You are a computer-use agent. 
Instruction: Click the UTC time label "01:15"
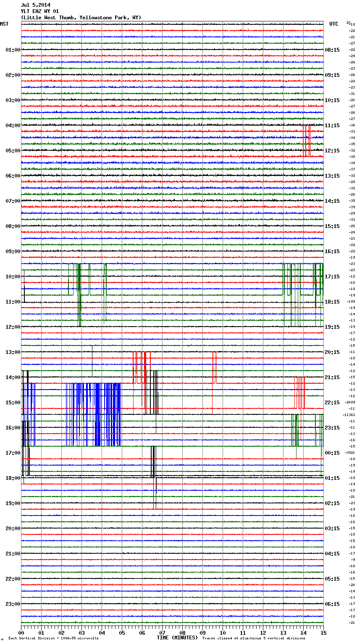point(332,478)
